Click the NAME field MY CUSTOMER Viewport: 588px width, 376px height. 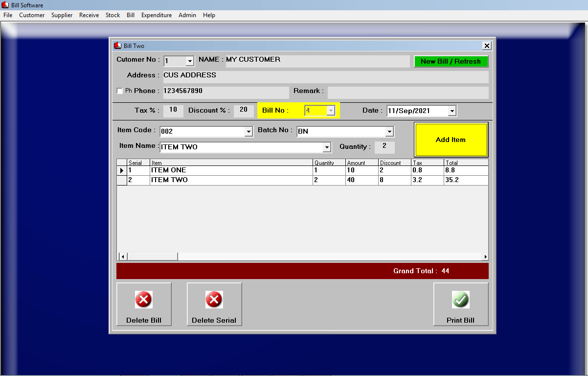click(317, 61)
